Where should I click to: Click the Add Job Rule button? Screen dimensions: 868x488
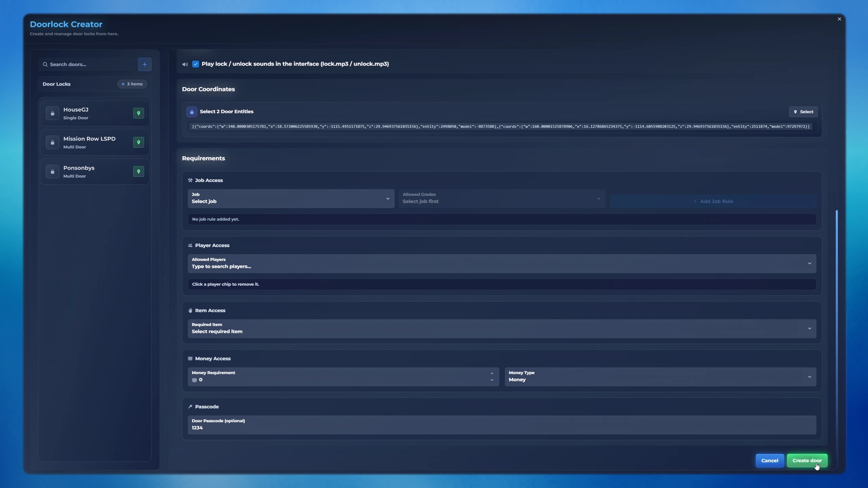pos(713,201)
